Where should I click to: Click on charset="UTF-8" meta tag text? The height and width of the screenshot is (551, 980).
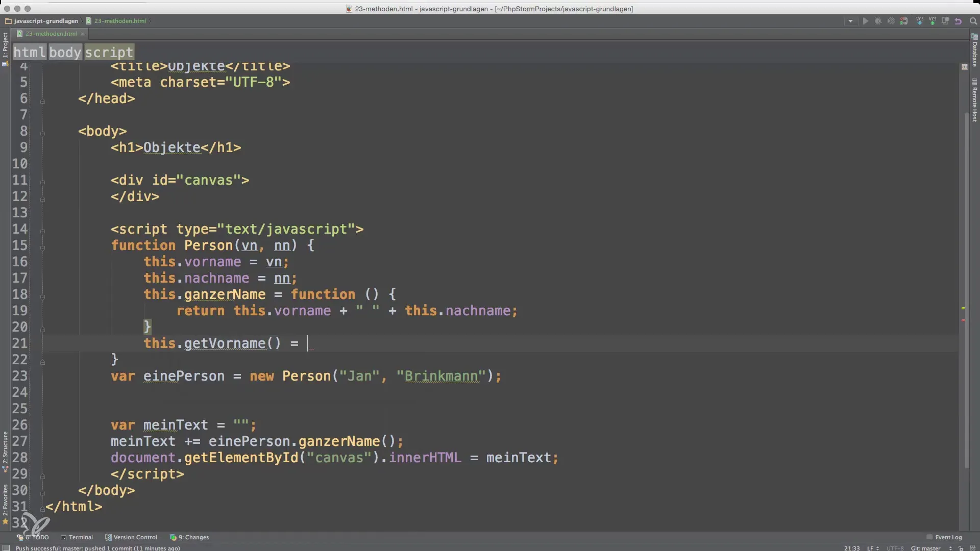pyautogui.click(x=220, y=82)
